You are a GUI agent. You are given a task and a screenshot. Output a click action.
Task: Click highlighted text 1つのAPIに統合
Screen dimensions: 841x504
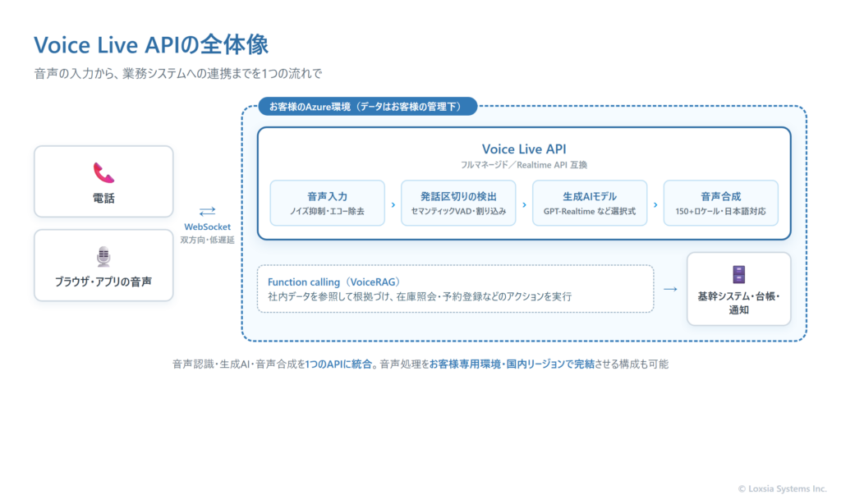[x=338, y=364]
